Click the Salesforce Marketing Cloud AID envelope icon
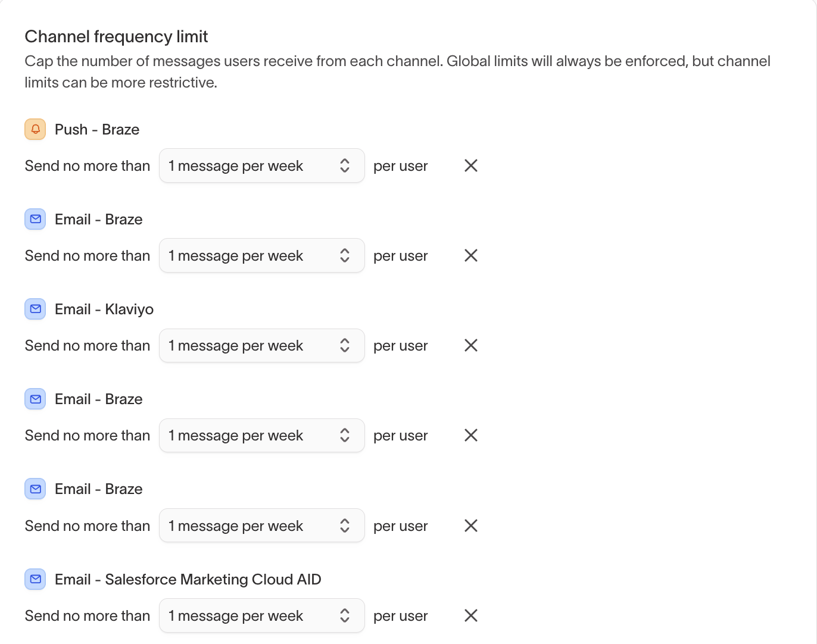 coord(35,579)
